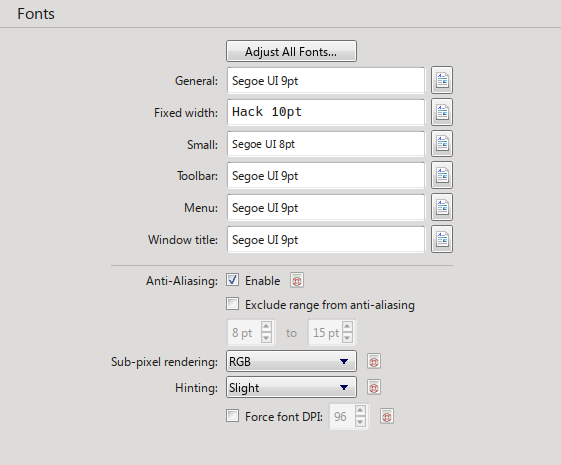Open font chooser for General font
The width and height of the screenshot is (561, 465).
click(x=442, y=80)
